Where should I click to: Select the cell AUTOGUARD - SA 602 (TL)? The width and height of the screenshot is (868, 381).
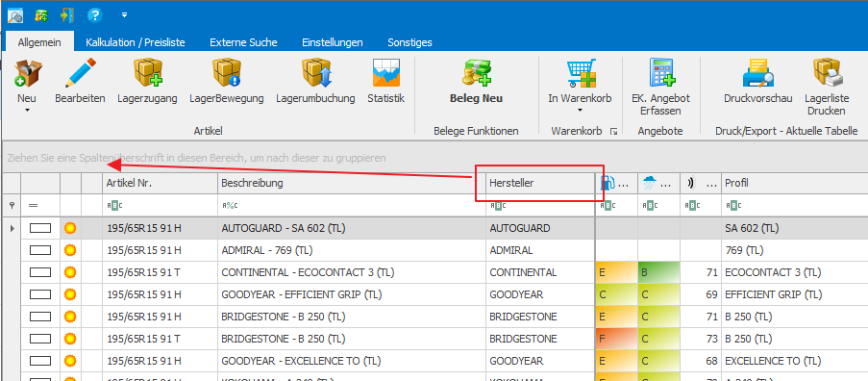[352, 228]
